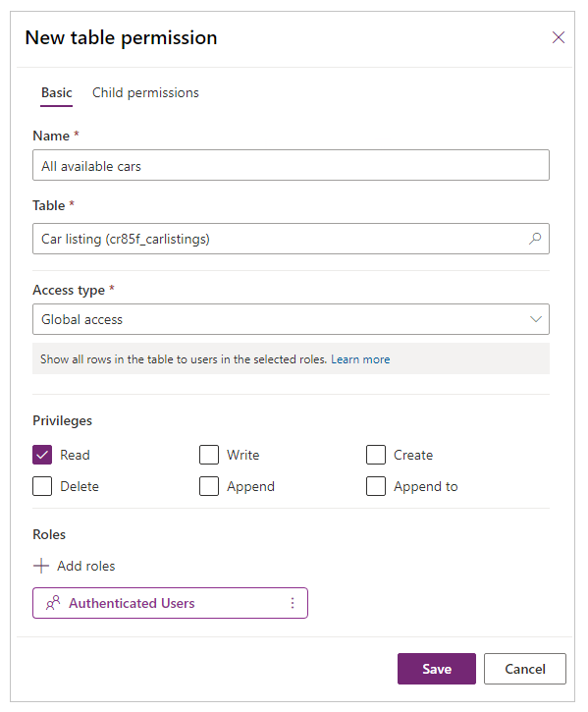This screenshot has width=588, height=712.
Task: Select the Append to checkbox
Action: (x=376, y=486)
